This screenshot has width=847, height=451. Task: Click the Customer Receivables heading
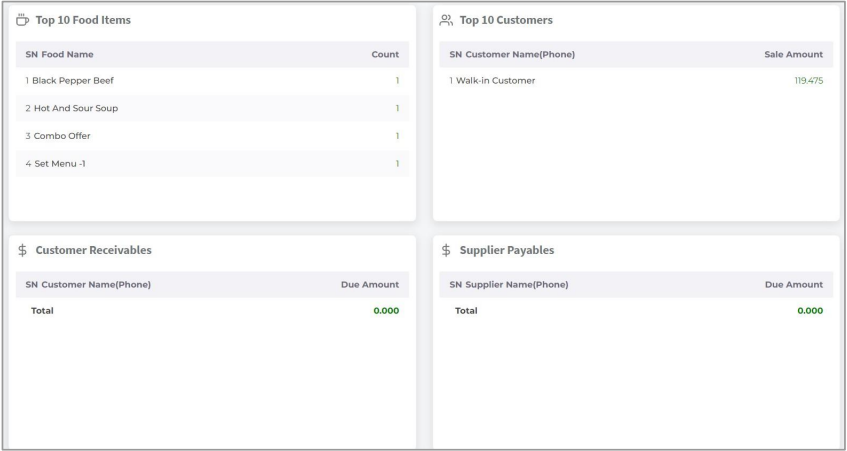click(93, 250)
